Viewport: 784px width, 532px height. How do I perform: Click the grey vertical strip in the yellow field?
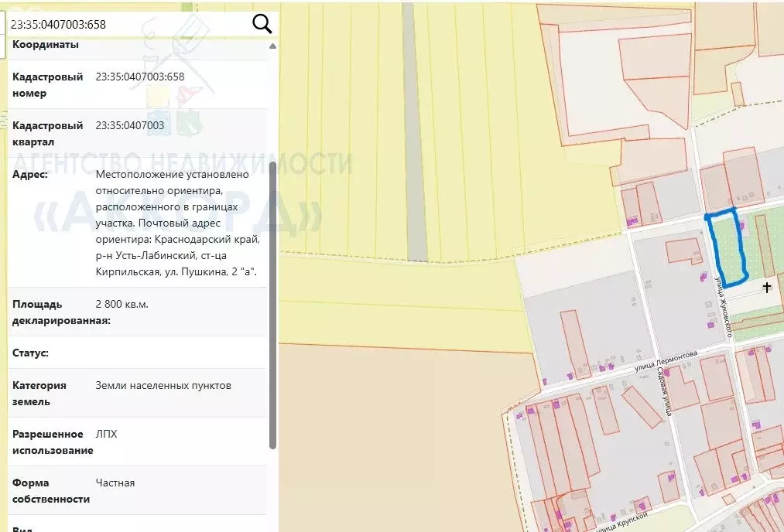click(x=415, y=131)
